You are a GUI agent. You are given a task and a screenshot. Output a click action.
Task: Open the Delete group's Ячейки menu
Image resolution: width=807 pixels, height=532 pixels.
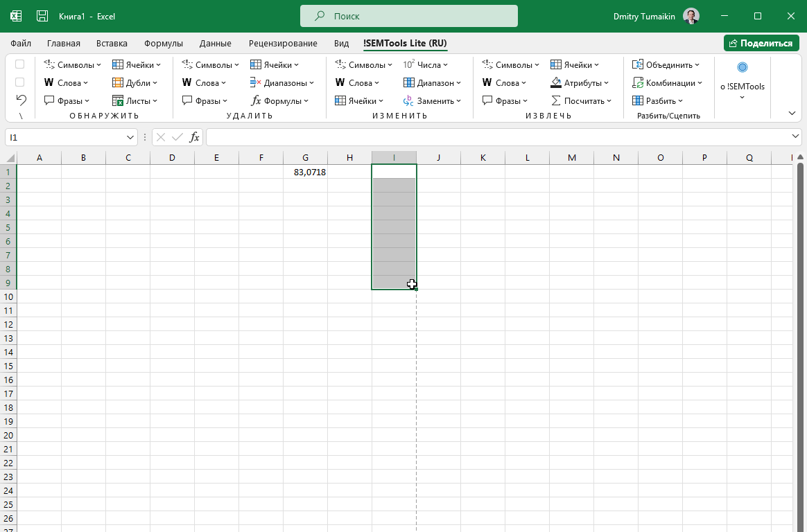click(275, 64)
